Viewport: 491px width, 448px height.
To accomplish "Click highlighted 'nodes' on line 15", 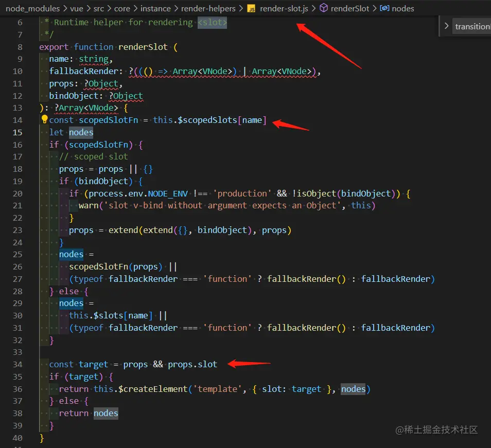I will click(81, 132).
